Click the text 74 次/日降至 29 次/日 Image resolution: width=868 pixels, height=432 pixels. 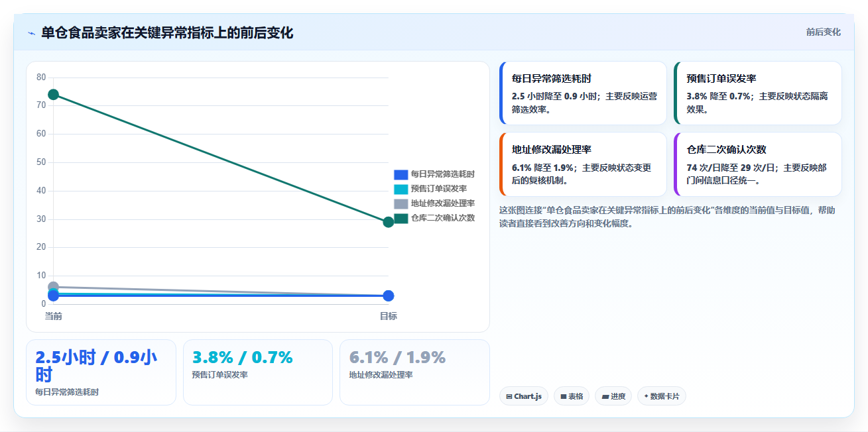pos(731,168)
